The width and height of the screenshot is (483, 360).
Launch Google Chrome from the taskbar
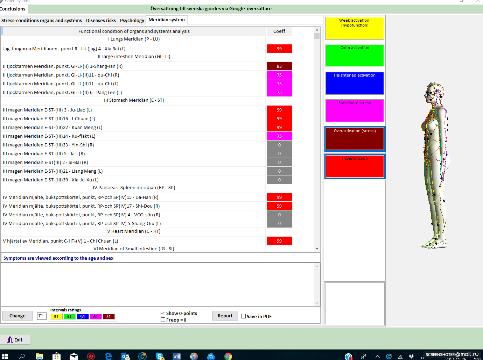tap(228, 356)
